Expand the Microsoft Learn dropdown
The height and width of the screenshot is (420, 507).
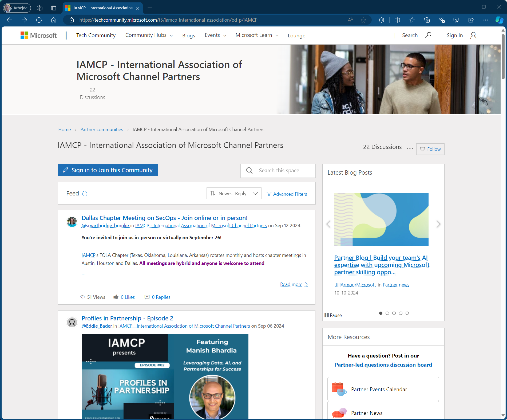coord(257,35)
